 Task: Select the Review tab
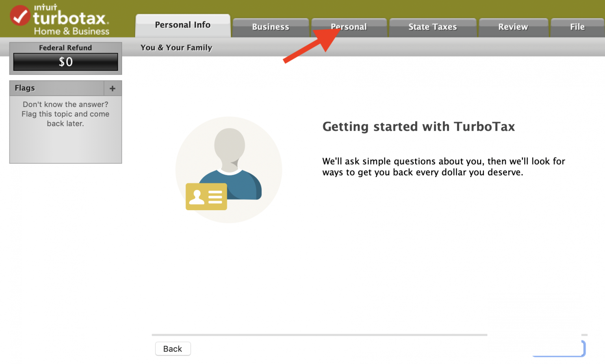[513, 27]
